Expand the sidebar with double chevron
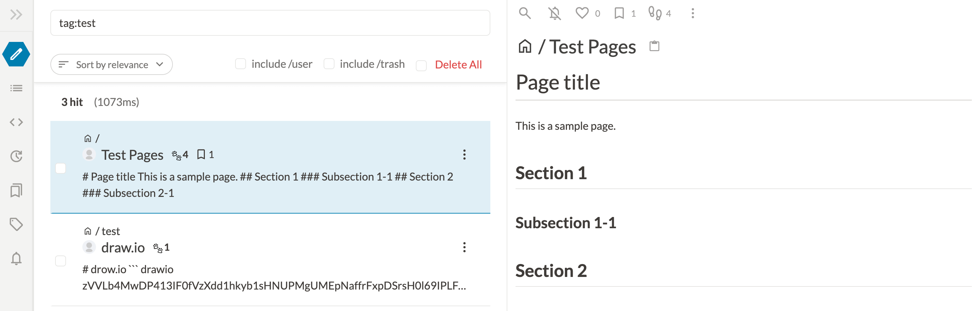This screenshot has width=980, height=311. click(16, 15)
